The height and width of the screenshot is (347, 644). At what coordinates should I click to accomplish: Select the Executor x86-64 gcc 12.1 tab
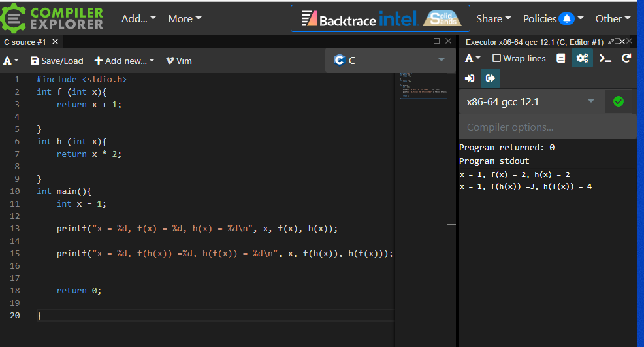(534, 42)
